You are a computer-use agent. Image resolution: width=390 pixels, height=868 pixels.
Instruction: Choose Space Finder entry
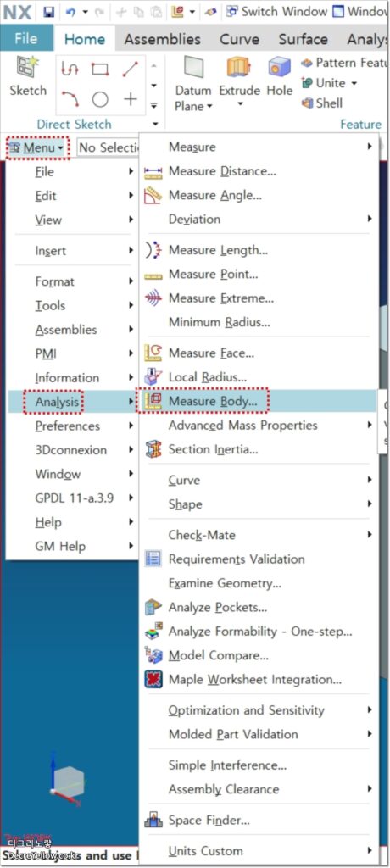pyautogui.click(x=259, y=820)
